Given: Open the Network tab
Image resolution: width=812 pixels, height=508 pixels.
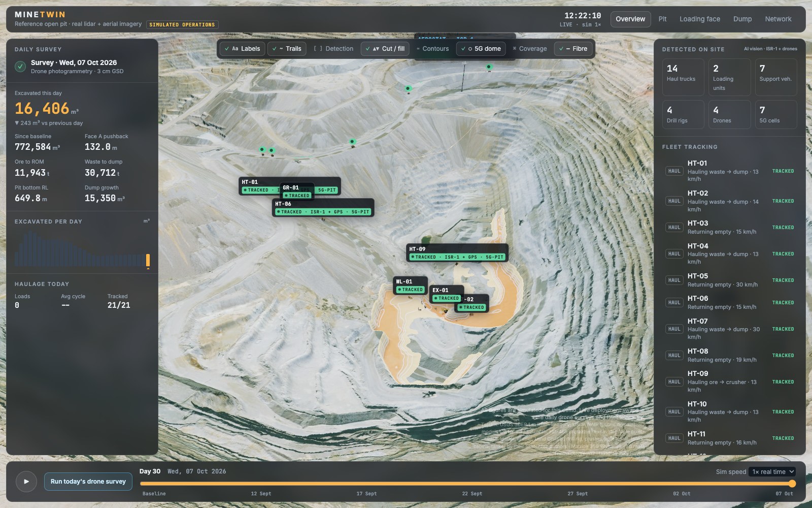Looking at the screenshot, I should tap(778, 19).
